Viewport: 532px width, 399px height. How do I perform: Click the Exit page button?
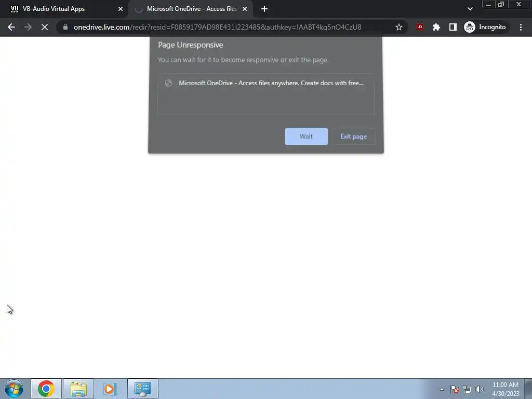353,137
